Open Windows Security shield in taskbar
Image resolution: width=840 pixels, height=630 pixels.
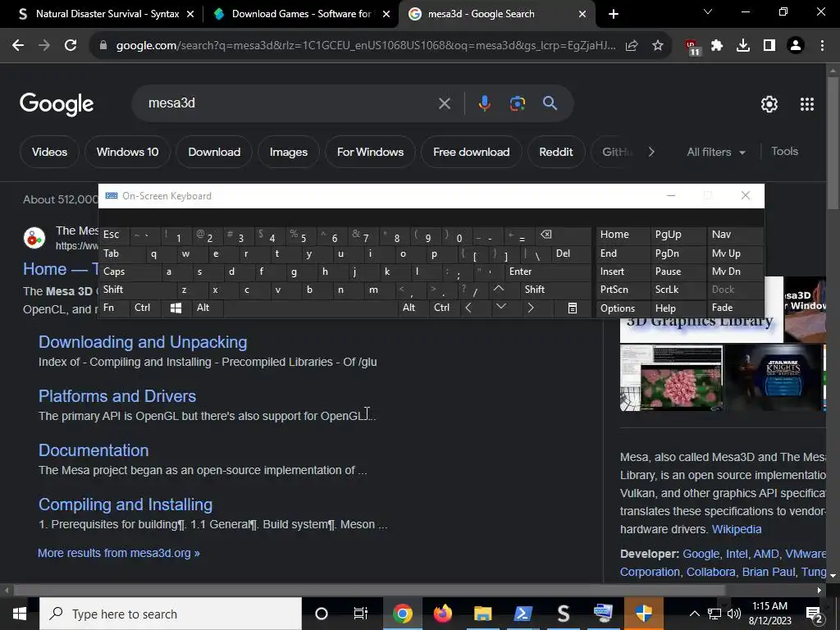pyautogui.click(x=643, y=614)
